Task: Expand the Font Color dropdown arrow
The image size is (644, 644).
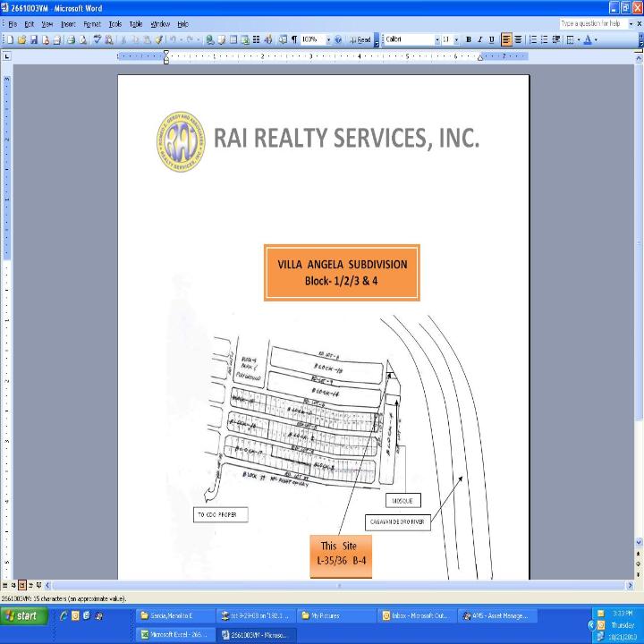Action: coord(596,40)
